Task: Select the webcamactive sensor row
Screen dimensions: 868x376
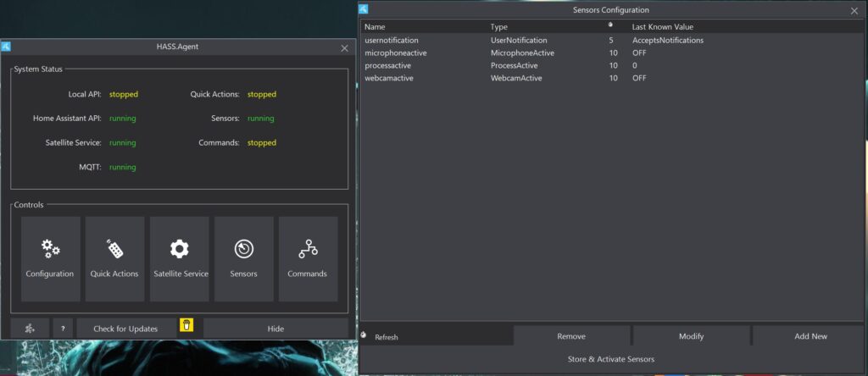Action: coord(611,78)
